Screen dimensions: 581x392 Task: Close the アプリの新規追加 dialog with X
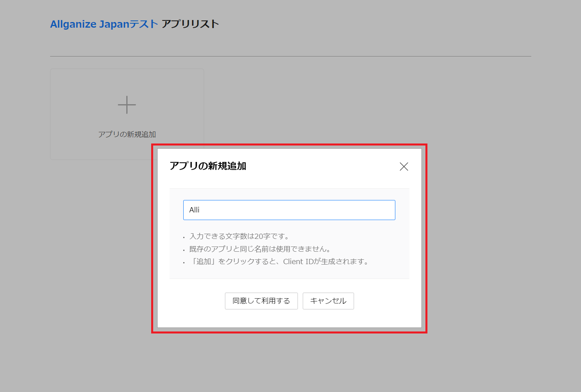point(404,167)
